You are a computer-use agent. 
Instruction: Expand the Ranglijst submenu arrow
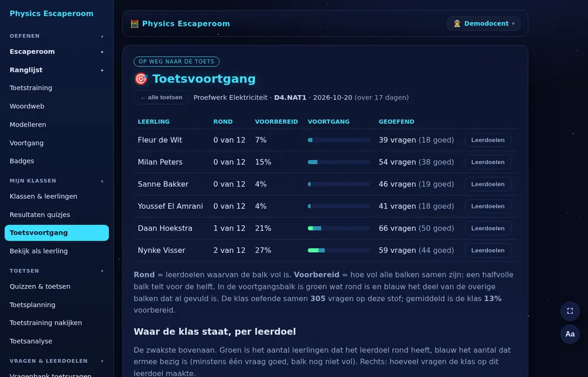pyautogui.click(x=102, y=70)
